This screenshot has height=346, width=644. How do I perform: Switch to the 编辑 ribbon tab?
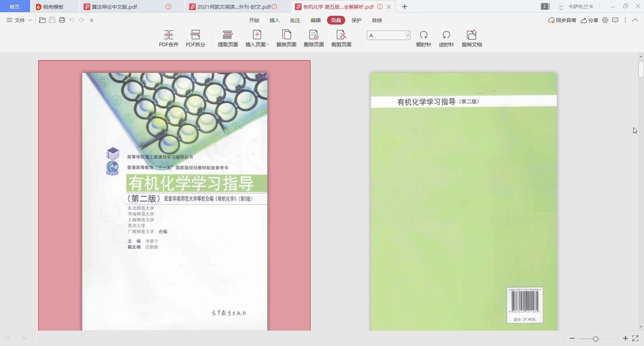[x=315, y=20]
